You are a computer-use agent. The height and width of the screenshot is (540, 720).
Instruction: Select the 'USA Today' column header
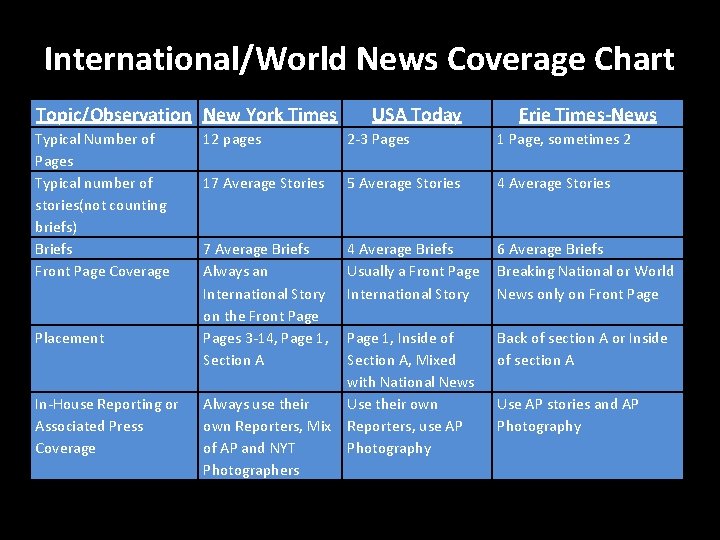pos(417,114)
